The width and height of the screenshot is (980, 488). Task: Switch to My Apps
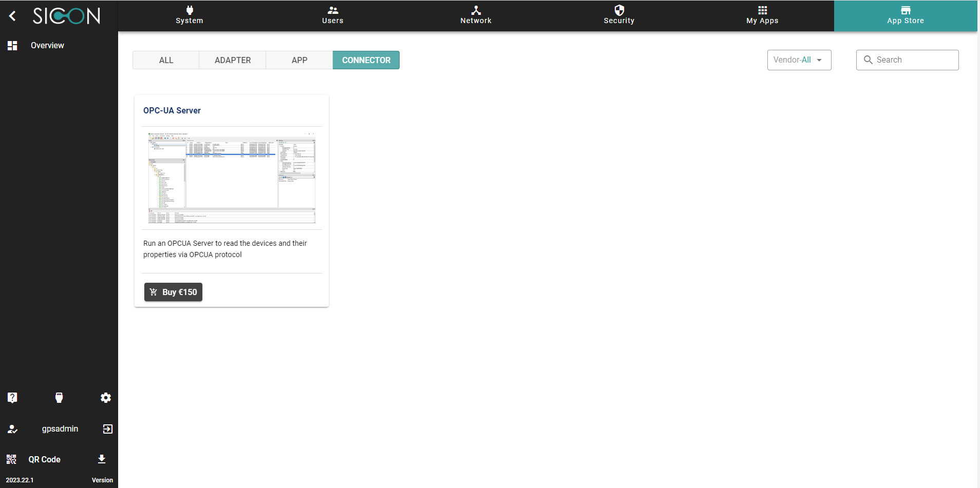point(762,15)
